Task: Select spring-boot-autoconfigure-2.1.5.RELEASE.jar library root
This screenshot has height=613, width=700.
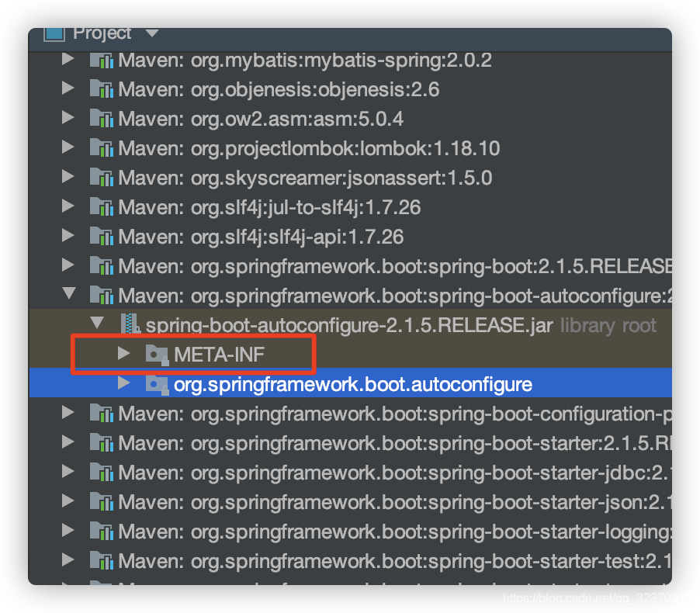Action: pos(349,325)
